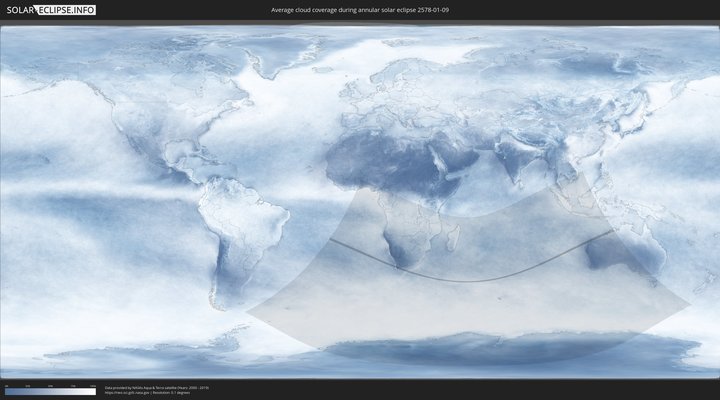Image resolution: width=720 pixels, height=400 pixels.
Task: Click the dark annular eclipse path line over the Indian Ocean
Action: point(500,278)
